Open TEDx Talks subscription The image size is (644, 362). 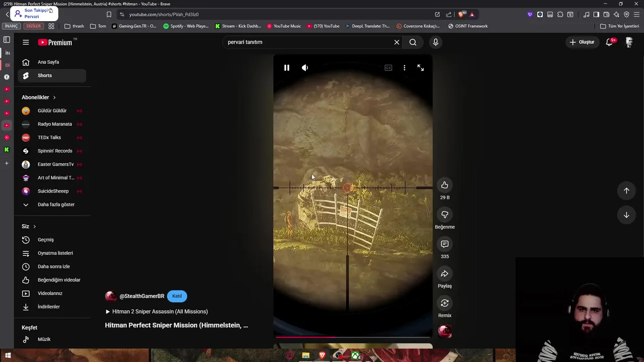pyautogui.click(x=52, y=137)
